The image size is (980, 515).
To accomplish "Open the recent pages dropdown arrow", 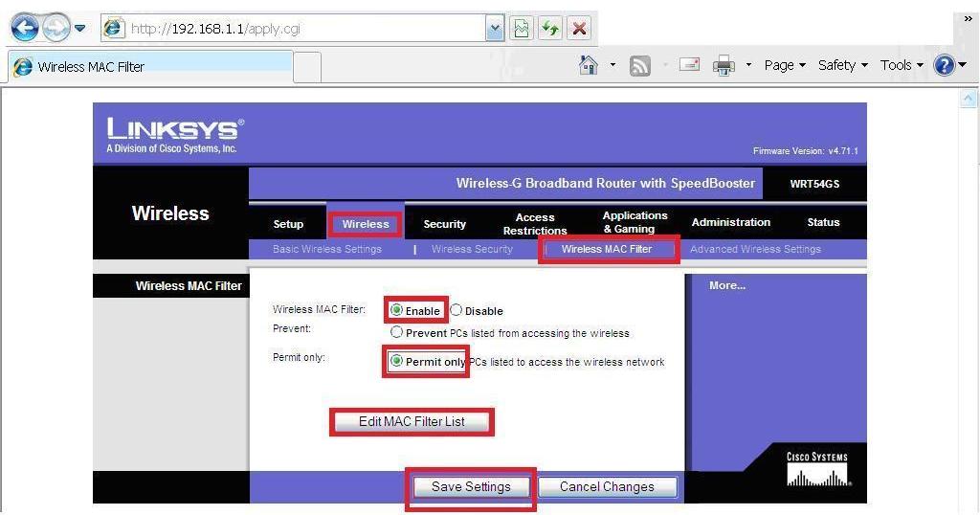I will pos(80,28).
